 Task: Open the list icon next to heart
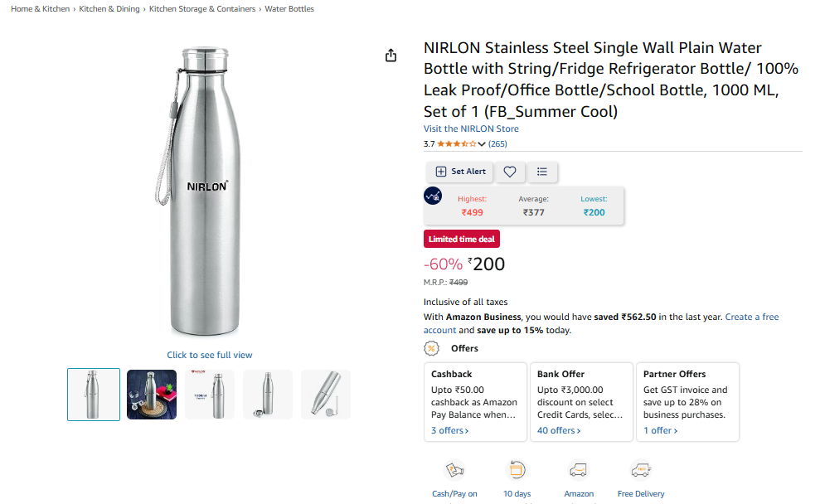pos(542,172)
